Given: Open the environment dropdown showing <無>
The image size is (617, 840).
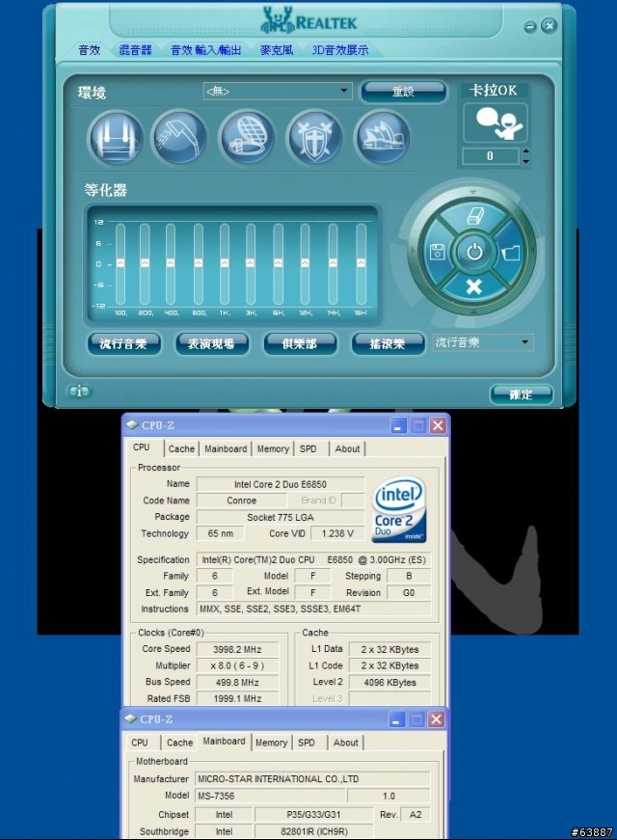Looking at the screenshot, I should pyautogui.click(x=278, y=91).
